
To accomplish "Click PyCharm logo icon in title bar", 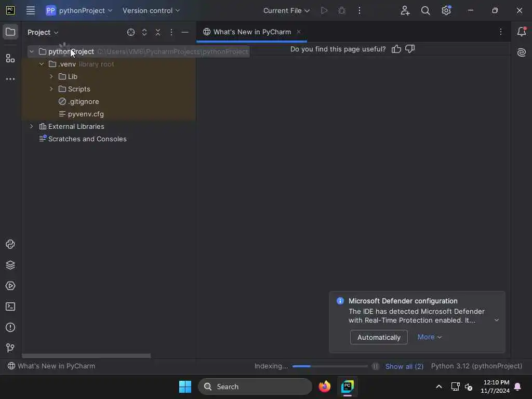I will pos(10,10).
